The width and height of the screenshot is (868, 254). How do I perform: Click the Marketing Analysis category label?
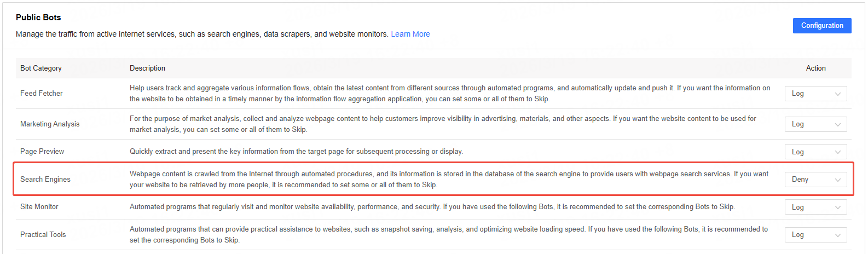click(x=50, y=124)
